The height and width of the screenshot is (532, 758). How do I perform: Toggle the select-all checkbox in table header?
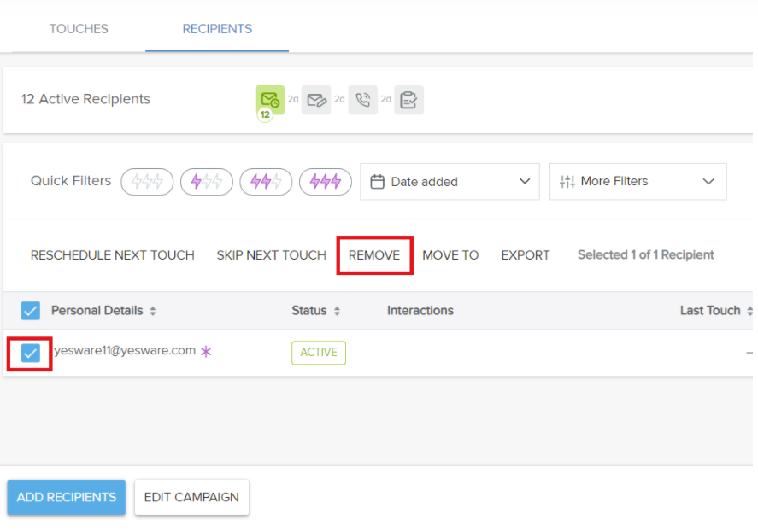click(x=31, y=311)
